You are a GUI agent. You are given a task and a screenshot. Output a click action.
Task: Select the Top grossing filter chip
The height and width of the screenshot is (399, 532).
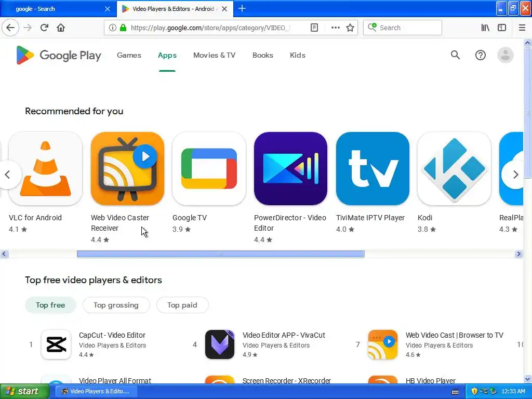[x=116, y=305]
